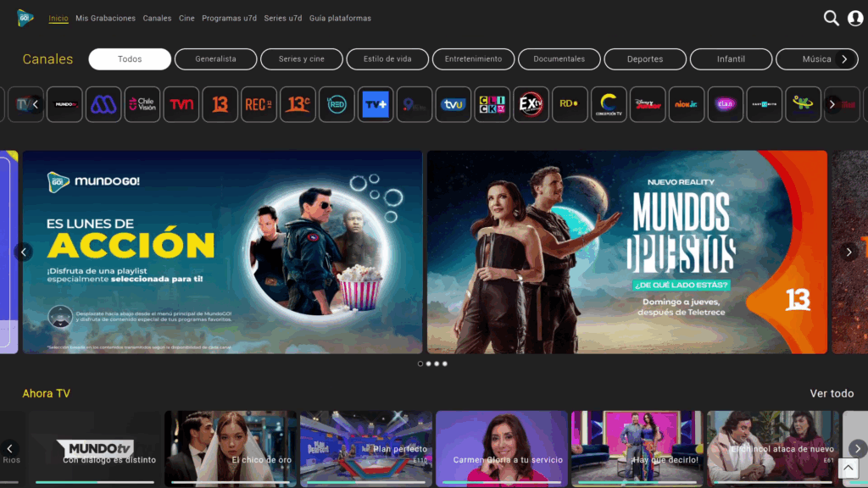Screen dimensions: 868x488
Task: Select the RD channel icon
Action: tap(570, 104)
